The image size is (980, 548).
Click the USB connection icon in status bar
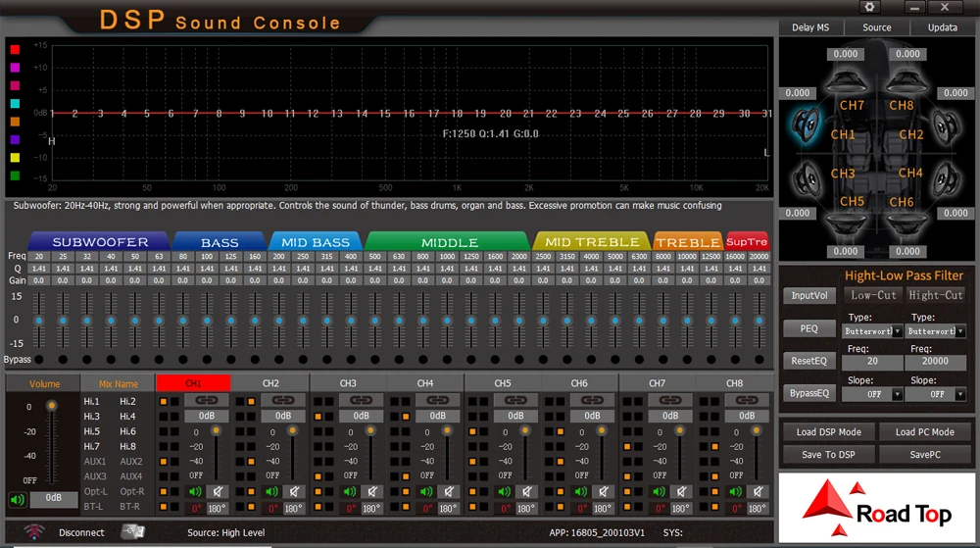click(x=131, y=531)
